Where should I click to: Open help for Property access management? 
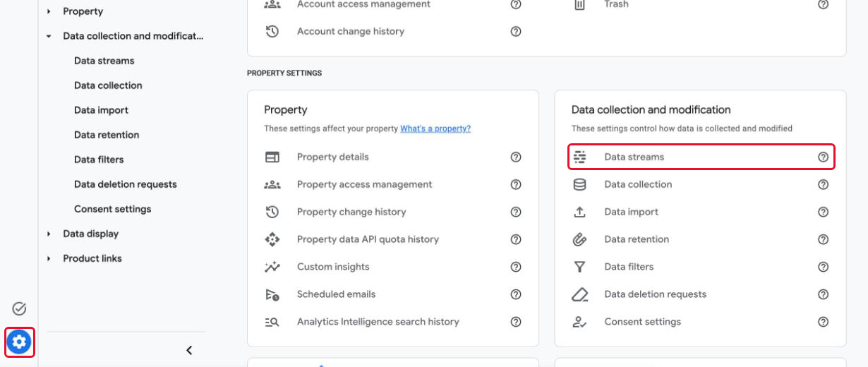coord(516,184)
